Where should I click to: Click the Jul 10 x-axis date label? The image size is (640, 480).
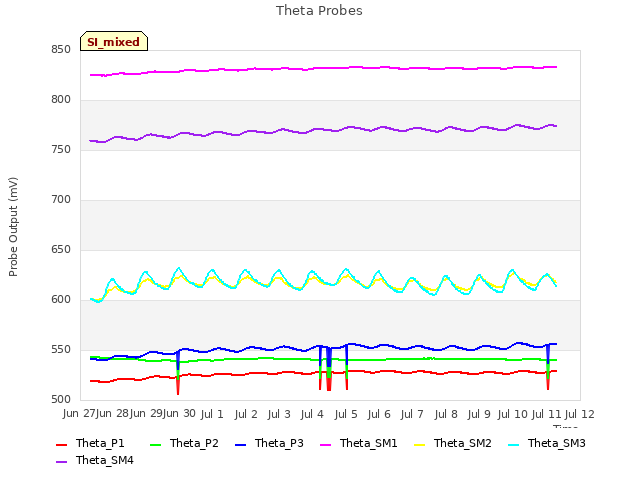[513, 415]
